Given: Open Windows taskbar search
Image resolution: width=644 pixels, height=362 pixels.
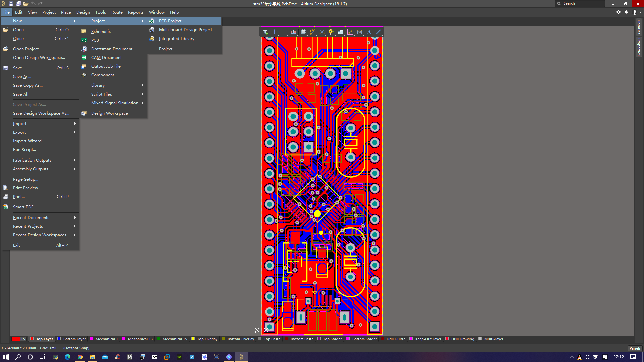Looking at the screenshot, I should [x=18, y=357].
